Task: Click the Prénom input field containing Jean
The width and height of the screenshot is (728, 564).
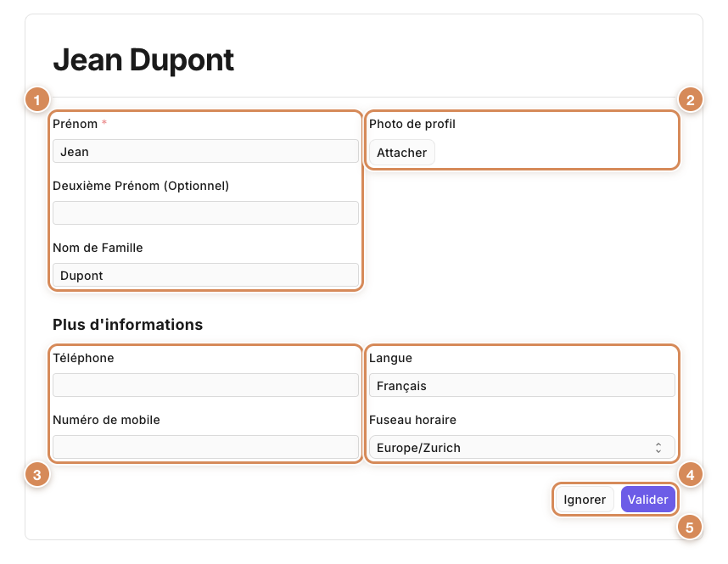Action: click(x=205, y=151)
